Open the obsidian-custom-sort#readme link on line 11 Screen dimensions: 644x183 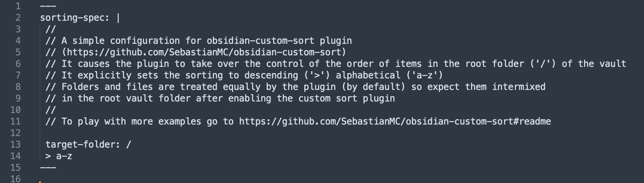coord(395,121)
